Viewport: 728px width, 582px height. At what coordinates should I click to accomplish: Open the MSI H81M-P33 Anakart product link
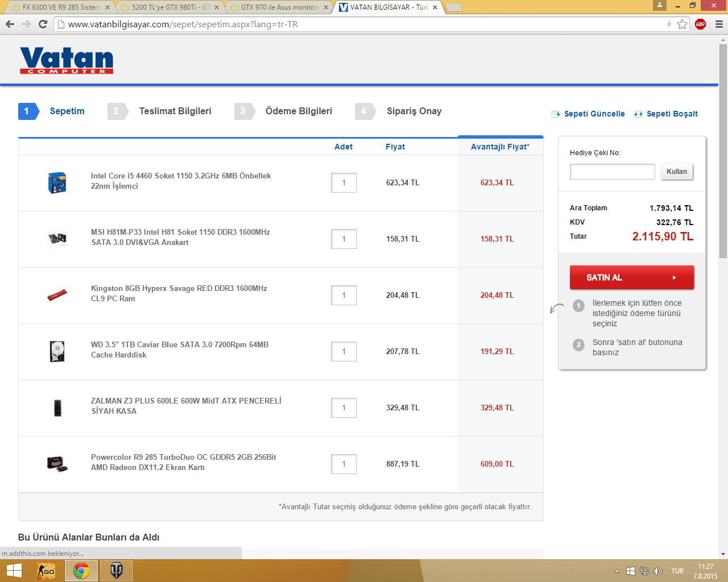pos(180,237)
